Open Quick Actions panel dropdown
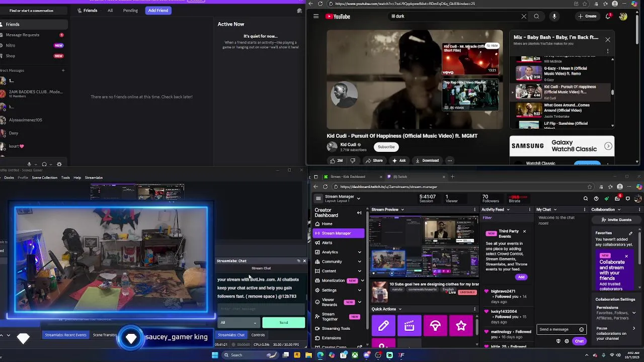Viewport: 644px width, 362px height. click(x=400, y=309)
